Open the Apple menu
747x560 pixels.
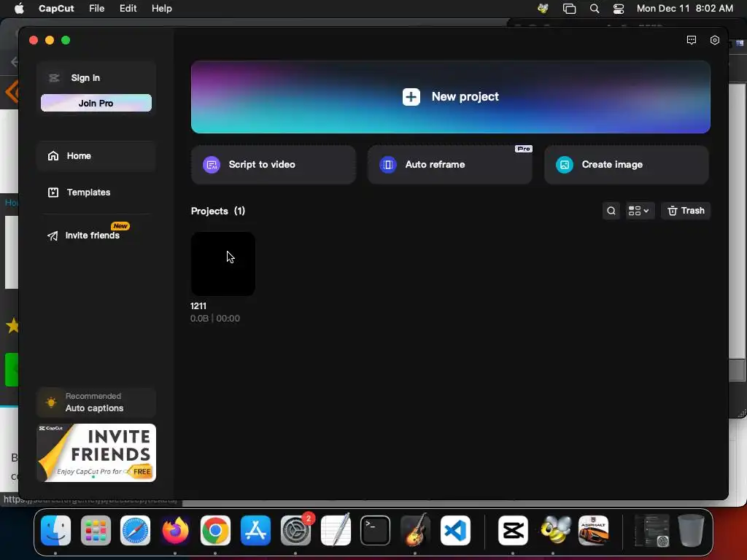click(x=19, y=8)
